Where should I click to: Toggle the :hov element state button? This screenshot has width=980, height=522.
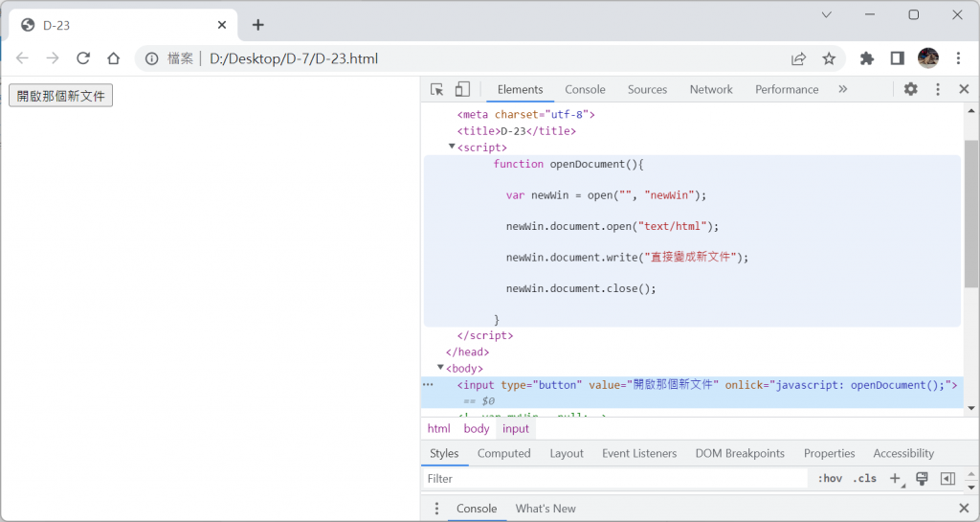(x=830, y=479)
